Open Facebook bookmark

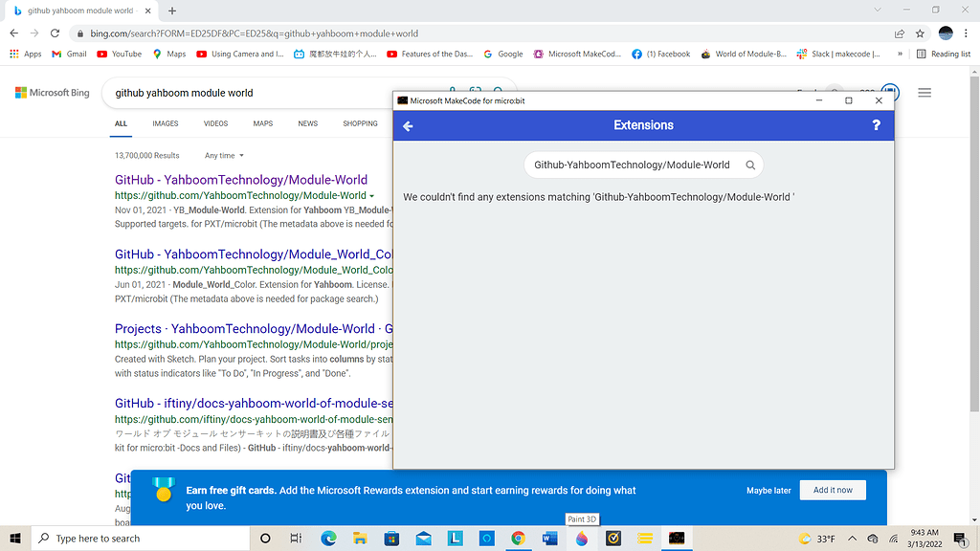point(661,55)
